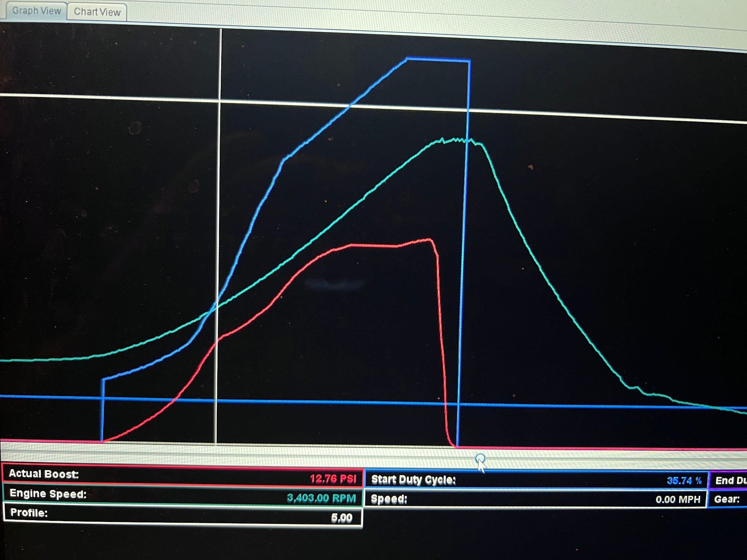Click the 12.76 PSI boost value
The width and height of the screenshot is (747, 560).
(x=333, y=479)
